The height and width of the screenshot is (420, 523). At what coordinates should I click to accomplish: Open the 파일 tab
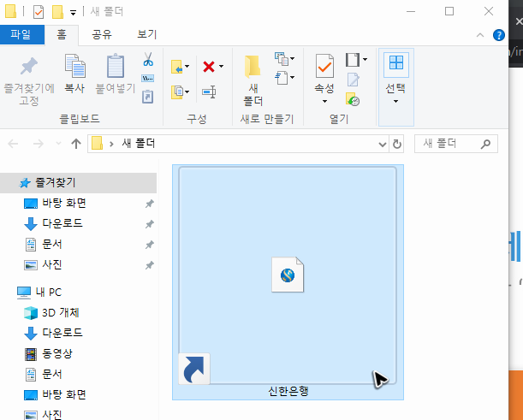pos(22,34)
